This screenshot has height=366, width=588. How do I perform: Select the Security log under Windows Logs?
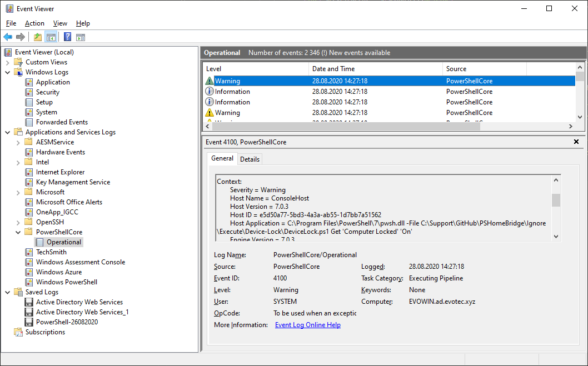point(48,92)
